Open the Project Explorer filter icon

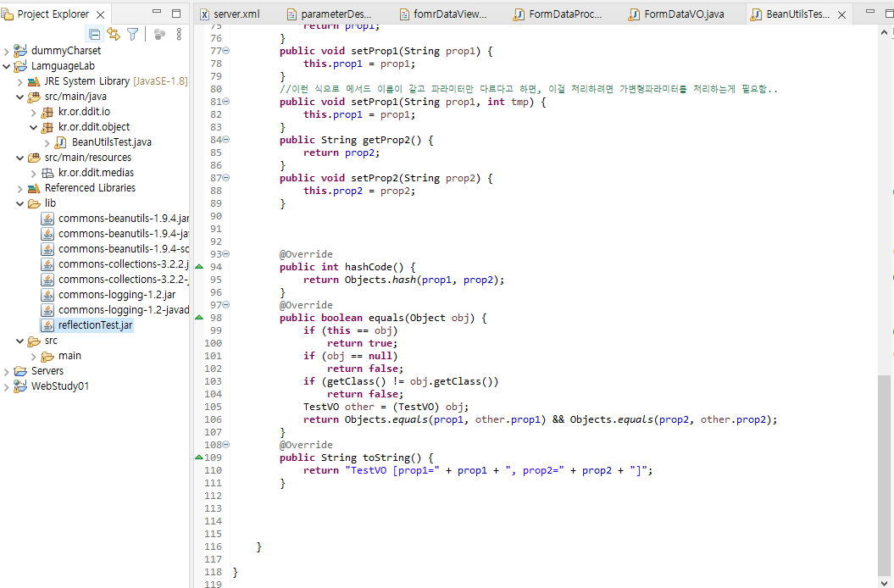pos(133,35)
